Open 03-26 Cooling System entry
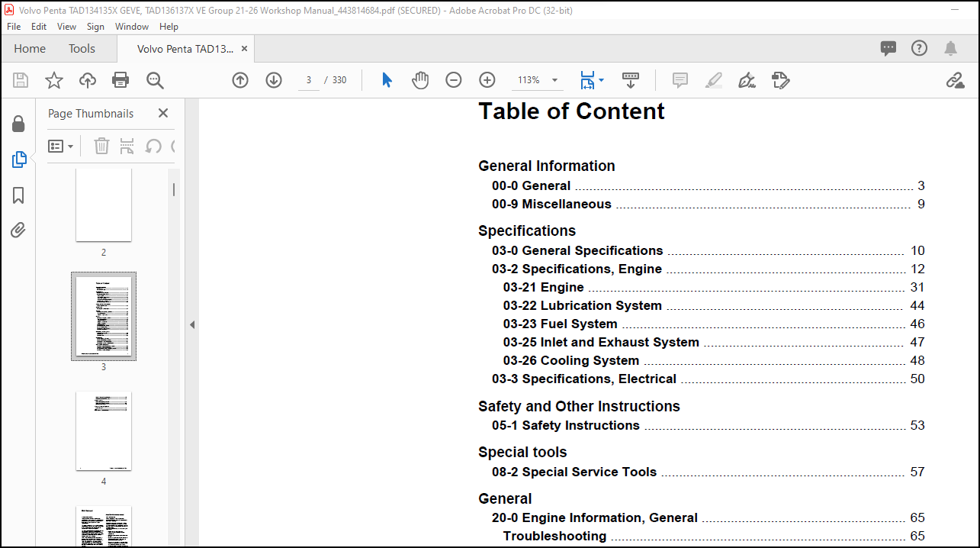 pos(714,360)
